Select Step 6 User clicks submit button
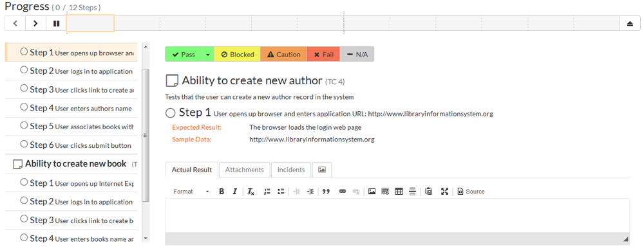Image resolution: width=644 pixels, height=252 pixels. tap(71, 145)
